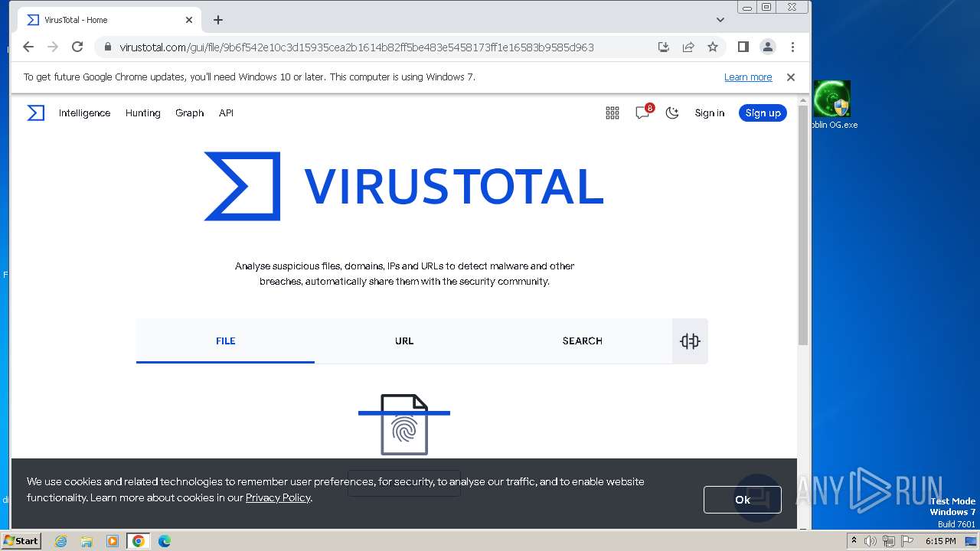Toggle dark mode moon icon
This screenshot has height=551, width=980.
tap(672, 113)
